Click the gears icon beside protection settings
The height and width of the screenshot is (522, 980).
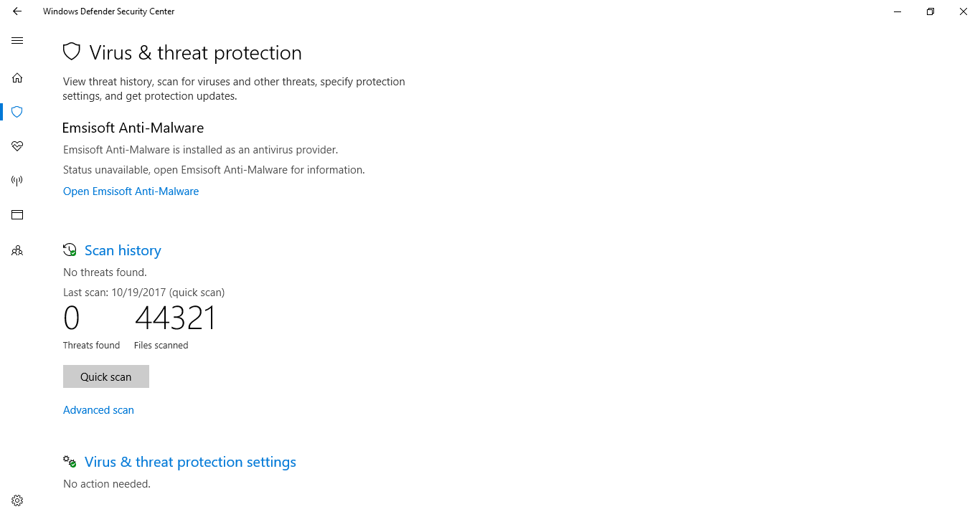tap(70, 462)
